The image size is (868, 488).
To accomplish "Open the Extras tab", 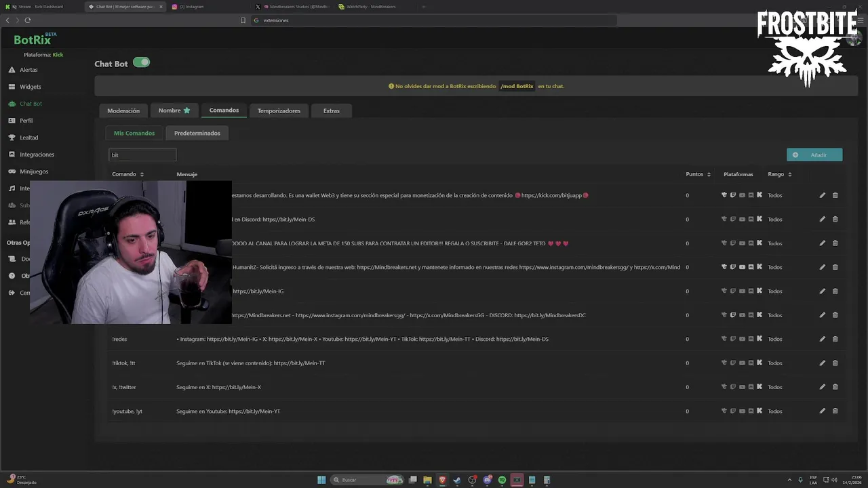I will pos(332,110).
